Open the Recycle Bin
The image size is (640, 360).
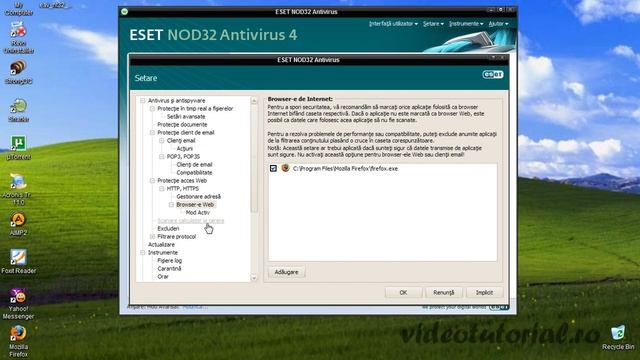tap(618, 338)
